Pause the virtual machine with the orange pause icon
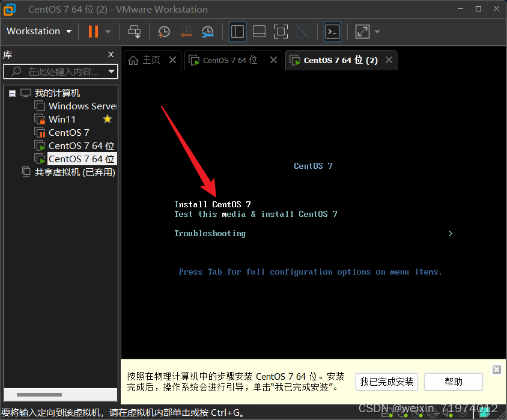The height and width of the screenshot is (420, 507). [x=93, y=31]
